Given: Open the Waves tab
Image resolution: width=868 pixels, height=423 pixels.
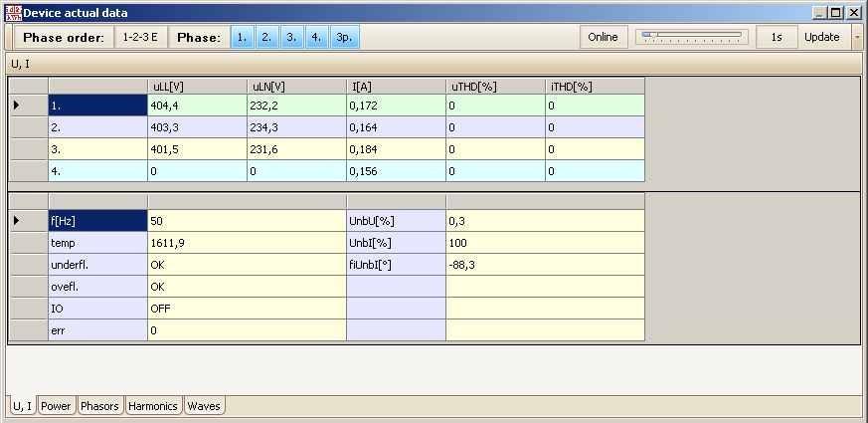Looking at the screenshot, I should click(204, 406).
